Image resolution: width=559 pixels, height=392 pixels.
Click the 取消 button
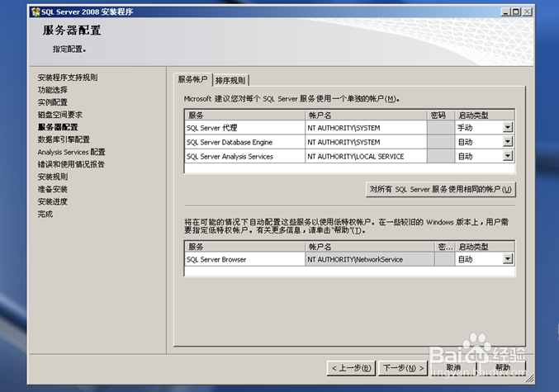[453, 368]
